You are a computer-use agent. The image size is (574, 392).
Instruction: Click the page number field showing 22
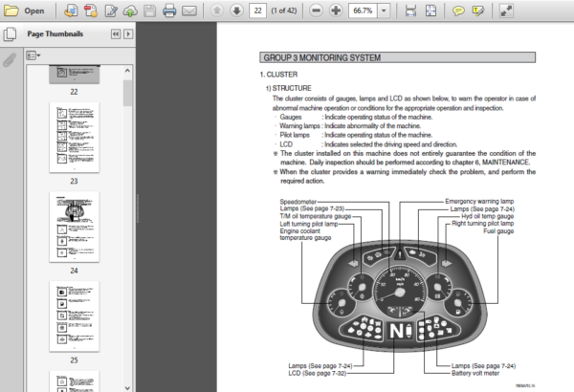pyautogui.click(x=257, y=11)
